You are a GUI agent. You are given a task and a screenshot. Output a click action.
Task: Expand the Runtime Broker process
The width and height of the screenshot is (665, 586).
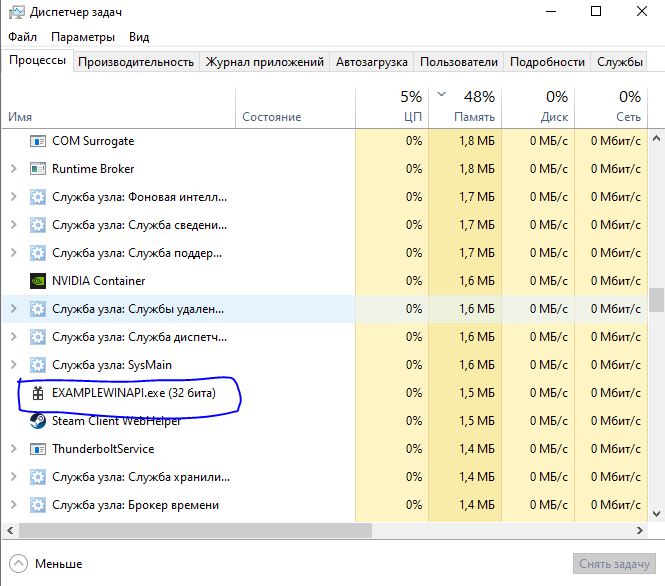(14, 169)
